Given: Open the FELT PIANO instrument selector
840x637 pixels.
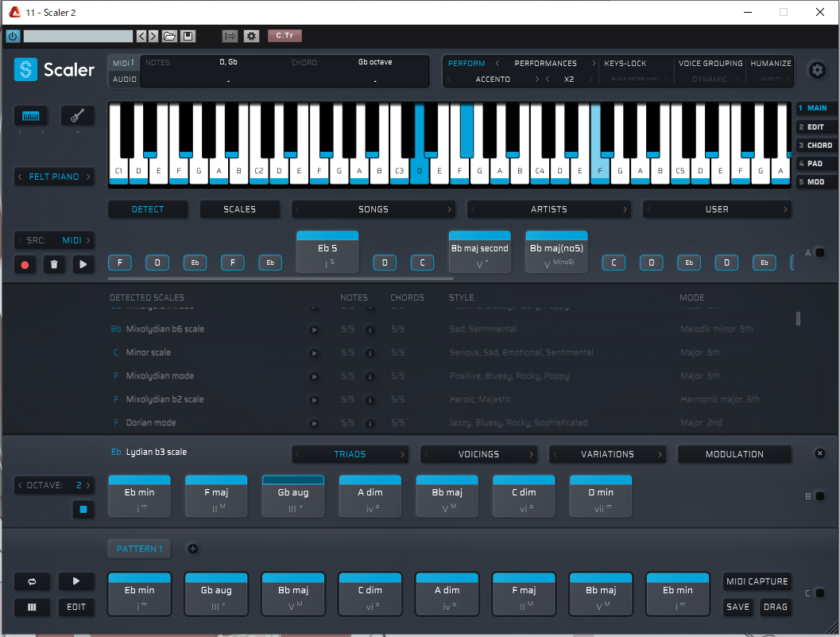Looking at the screenshot, I should click(54, 177).
